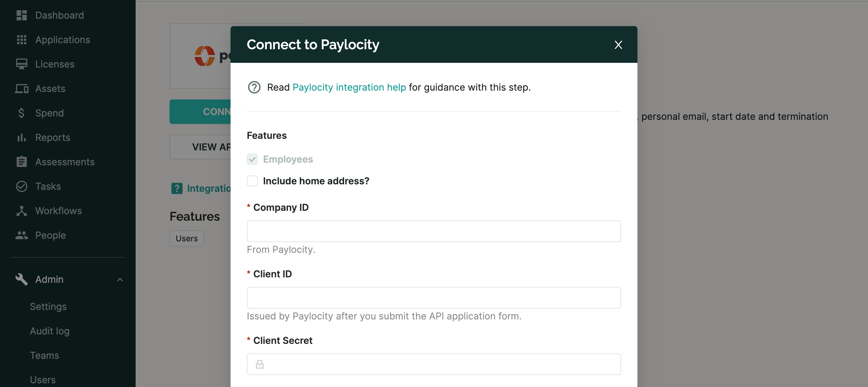868x387 pixels.
Task: Enable the Include home address checkbox
Action: pos(252,181)
